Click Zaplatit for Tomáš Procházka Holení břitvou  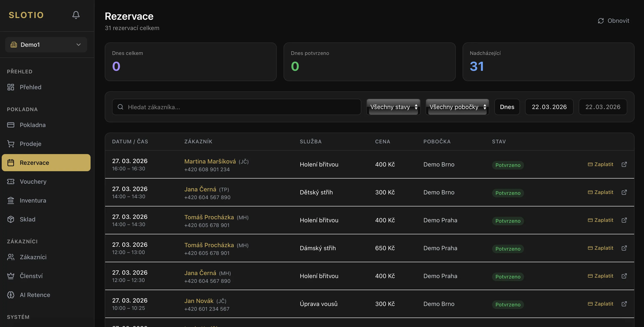coord(600,220)
